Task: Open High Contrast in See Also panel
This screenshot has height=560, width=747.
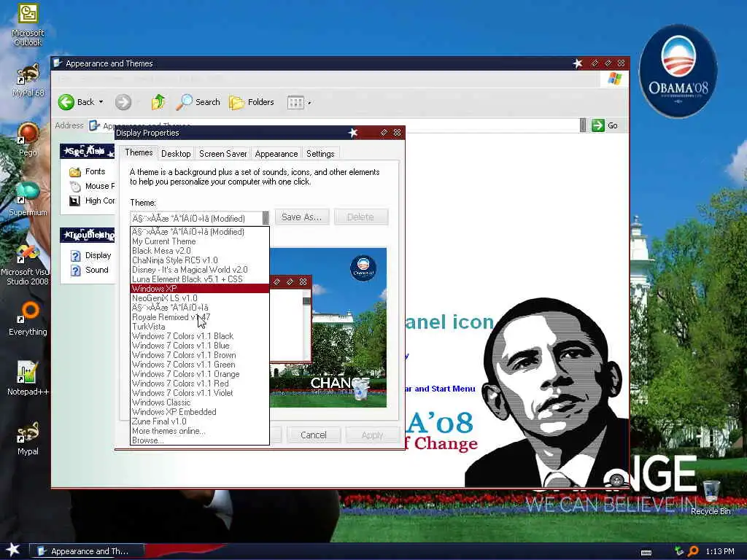Action: [92, 201]
